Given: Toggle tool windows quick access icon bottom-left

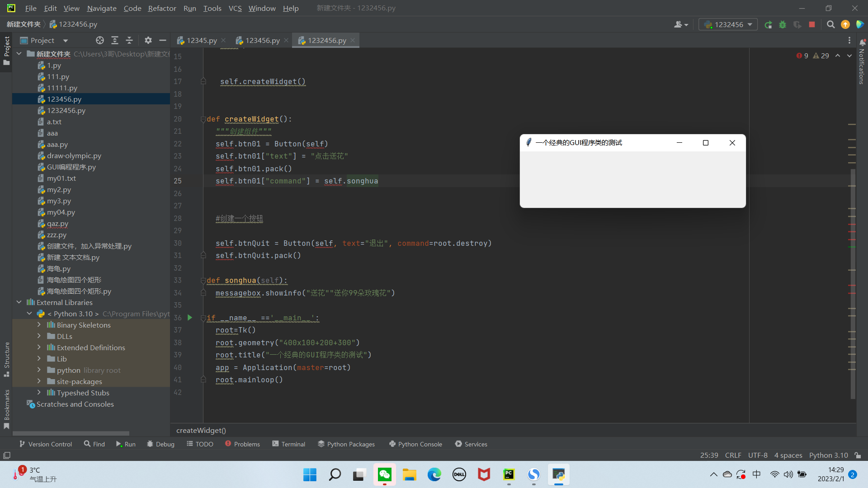Looking at the screenshot, I should pyautogui.click(x=7, y=455).
